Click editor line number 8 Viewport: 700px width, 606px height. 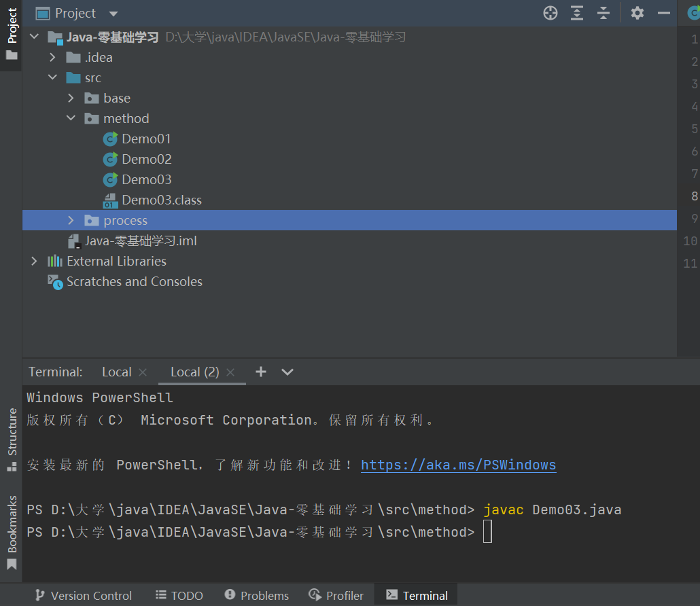(694, 196)
